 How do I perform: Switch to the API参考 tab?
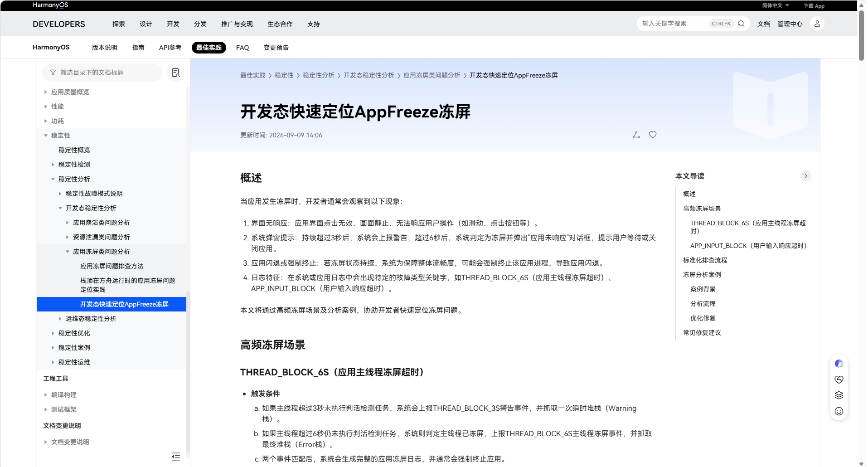pyautogui.click(x=170, y=48)
